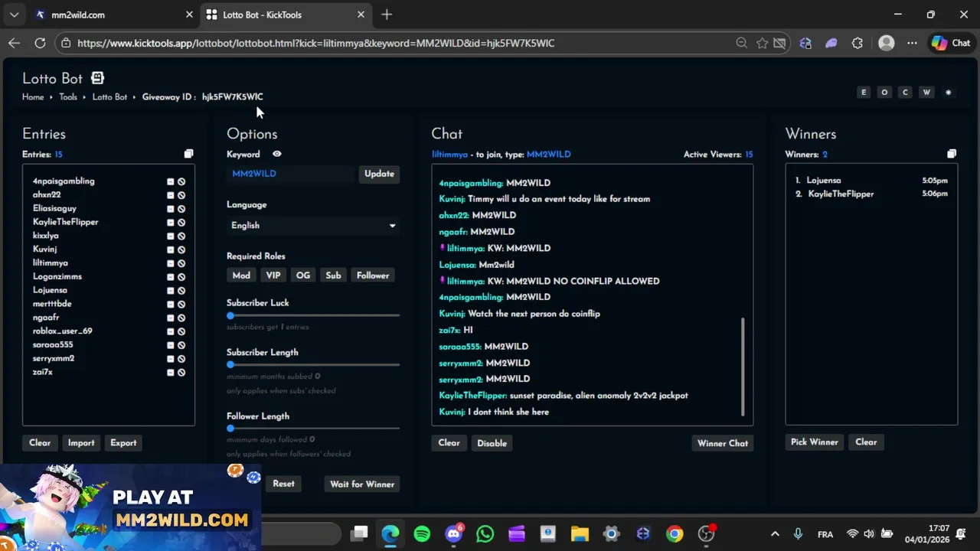The width and height of the screenshot is (980, 551).
Task: Toggle the O panel button
Action: (x=884, y=93)
